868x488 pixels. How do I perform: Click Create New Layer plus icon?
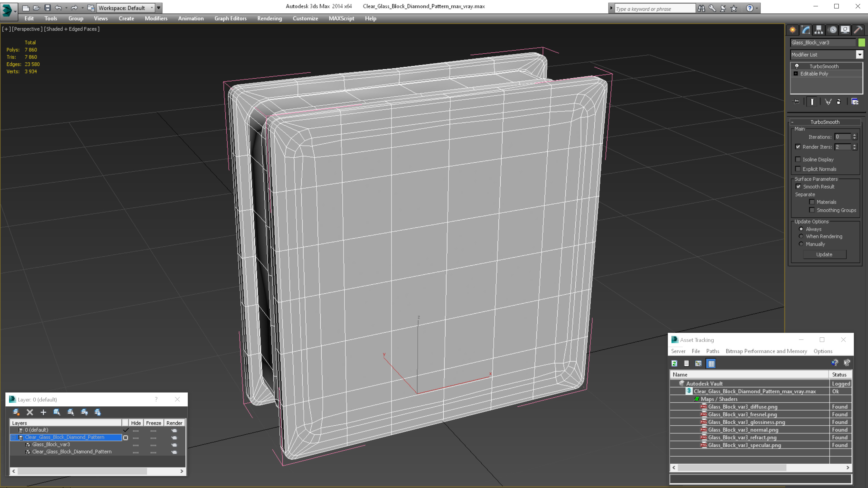click(x=43, y=412)
